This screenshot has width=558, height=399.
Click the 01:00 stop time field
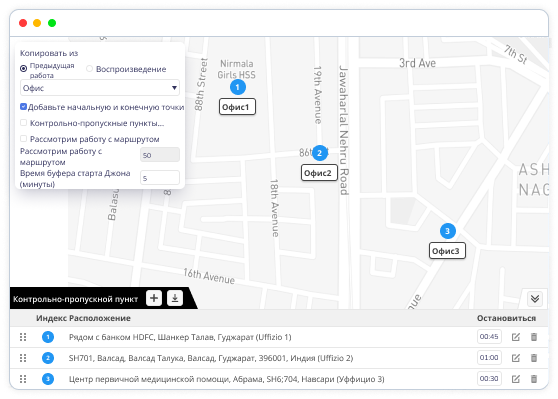489,357
